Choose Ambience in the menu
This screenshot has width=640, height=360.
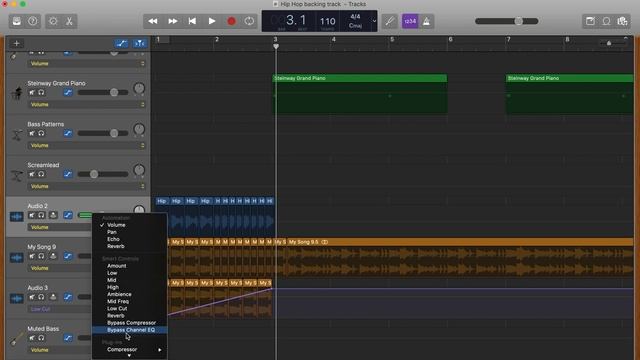(130, 294)
